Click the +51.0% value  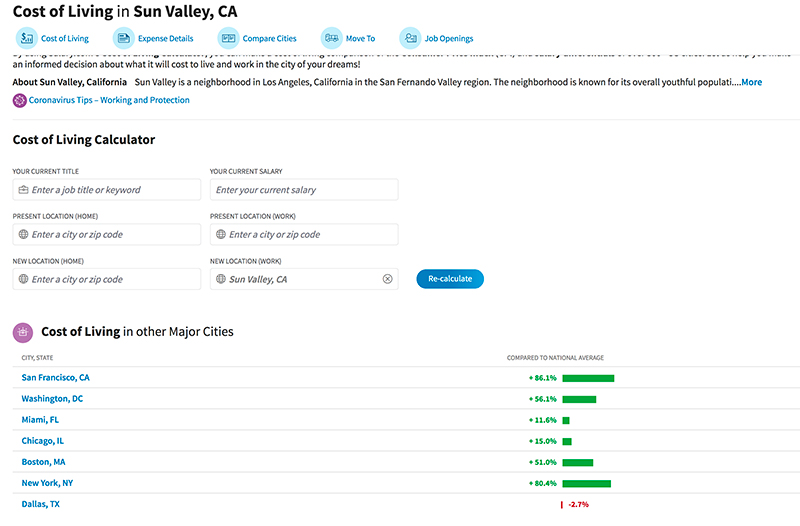click(542, 462)
